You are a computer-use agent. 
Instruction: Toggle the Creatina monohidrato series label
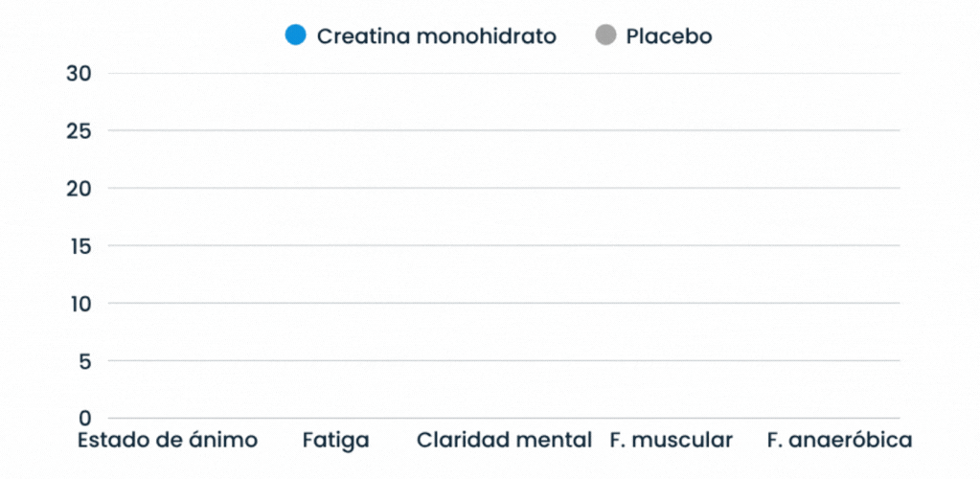tap(436, 36)
